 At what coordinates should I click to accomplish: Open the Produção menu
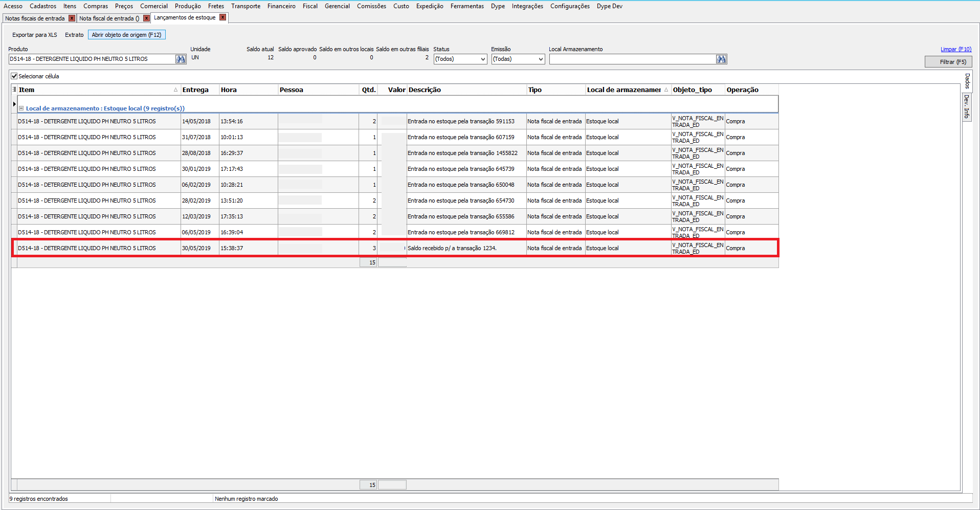click(188, 6)
